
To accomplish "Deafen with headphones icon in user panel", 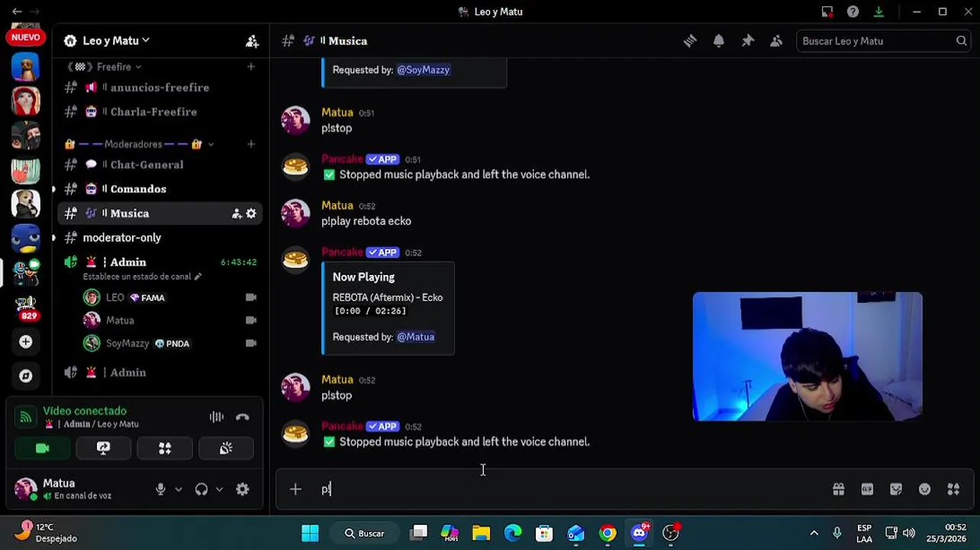I will point(201,490).
